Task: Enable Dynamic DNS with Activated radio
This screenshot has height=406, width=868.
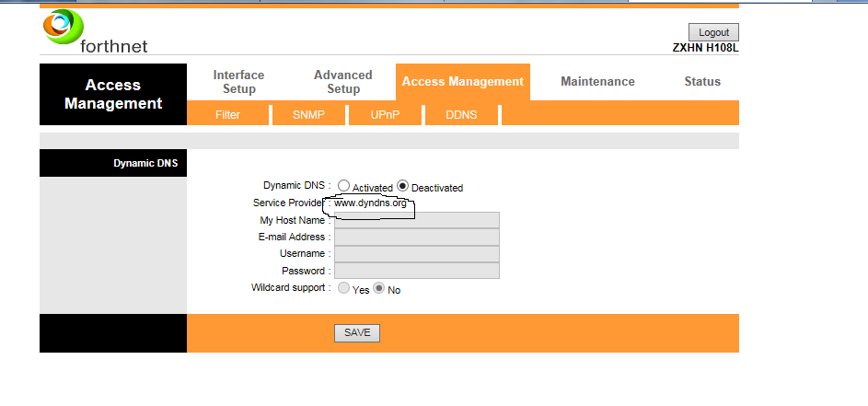Action: 343,186
